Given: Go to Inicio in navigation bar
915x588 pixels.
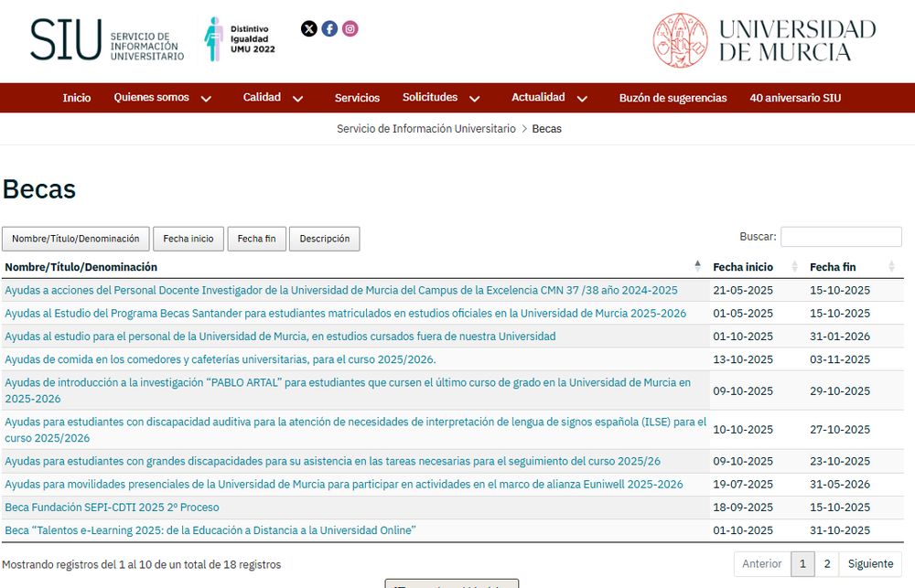Looking at the screenshot, I should click(x=77, y=98).
